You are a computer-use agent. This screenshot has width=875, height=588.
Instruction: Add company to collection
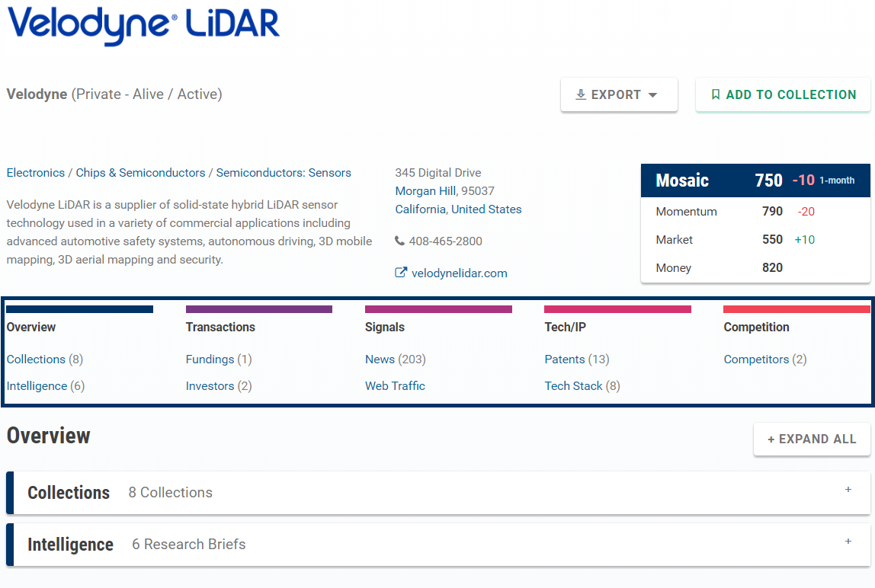(782, 95)
